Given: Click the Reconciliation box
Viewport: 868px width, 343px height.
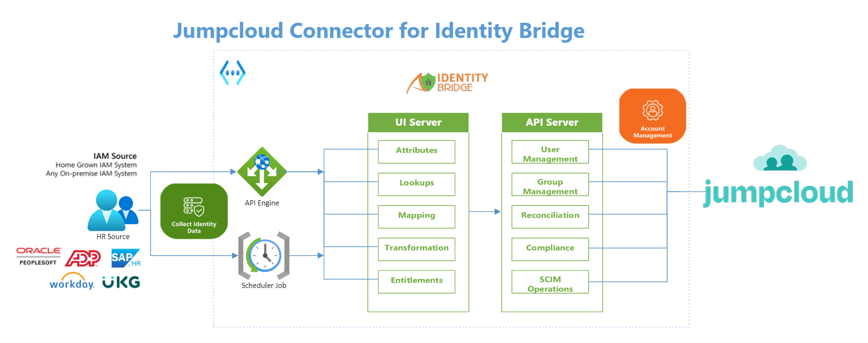Looking at the screenshot, I should (x=550, y=217).
